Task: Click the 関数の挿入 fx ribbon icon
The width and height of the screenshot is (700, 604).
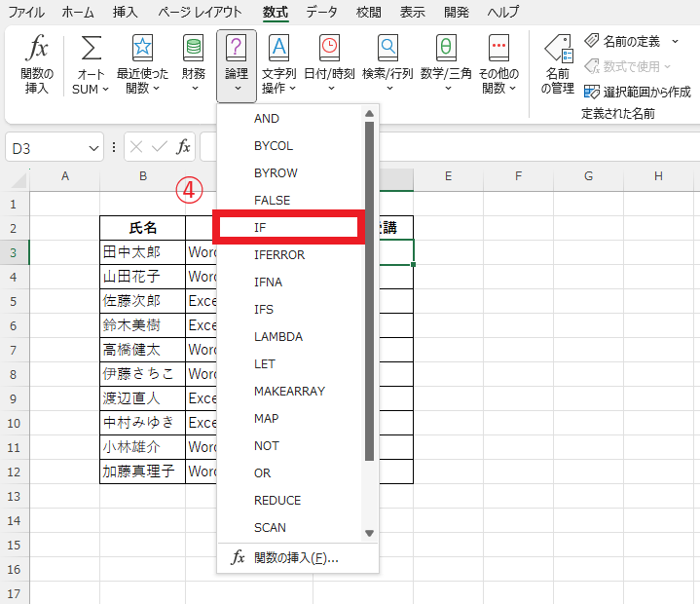Action: 37,48
